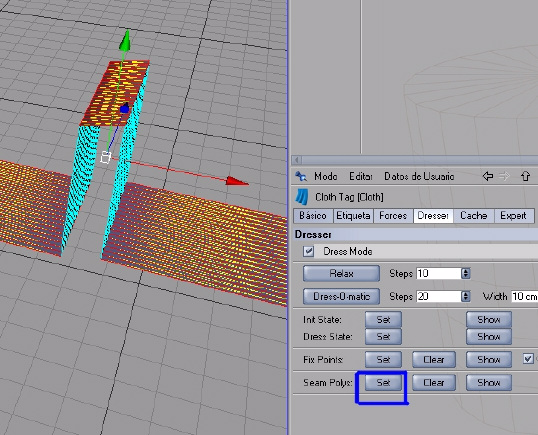Click the Cloth Tag icon
The width and height of the screenshot is (538, 435).
(302, 197)
